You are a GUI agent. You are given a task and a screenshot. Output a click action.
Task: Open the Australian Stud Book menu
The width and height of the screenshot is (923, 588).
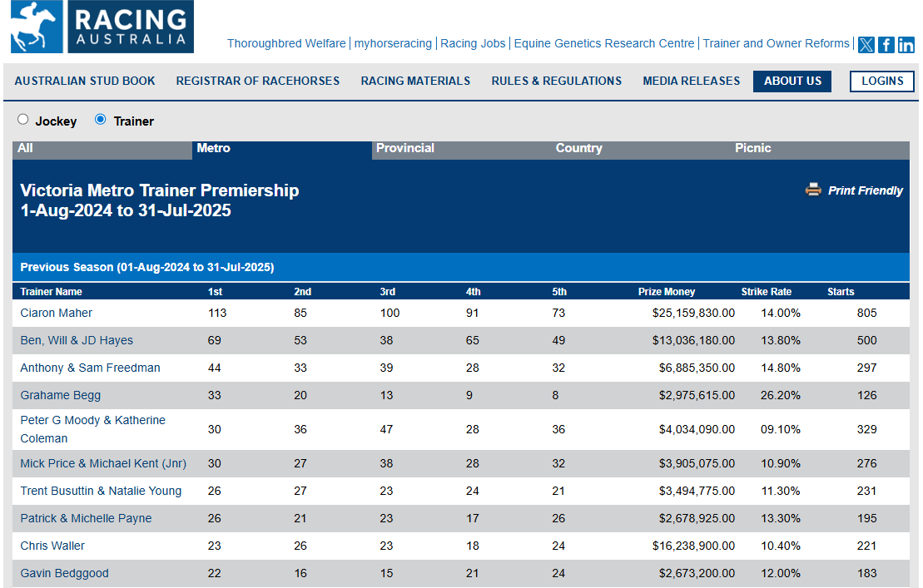point(85,81)
